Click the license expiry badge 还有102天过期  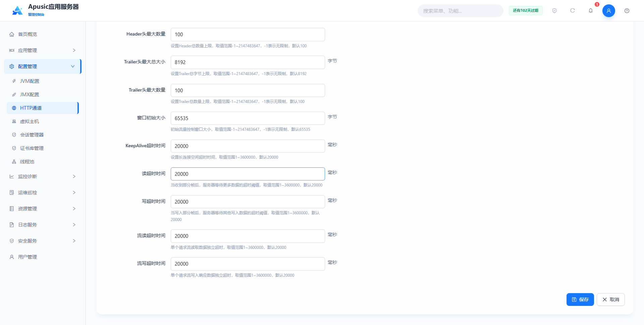(x=526, y=11)
